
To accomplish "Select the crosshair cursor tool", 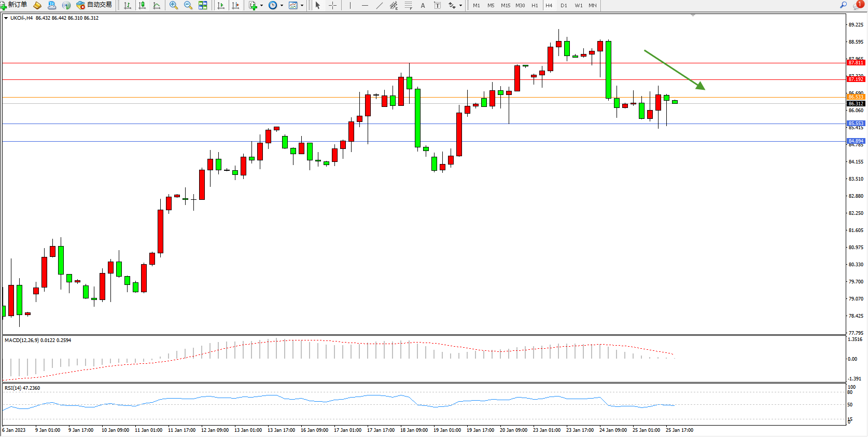I will (333, 5).
